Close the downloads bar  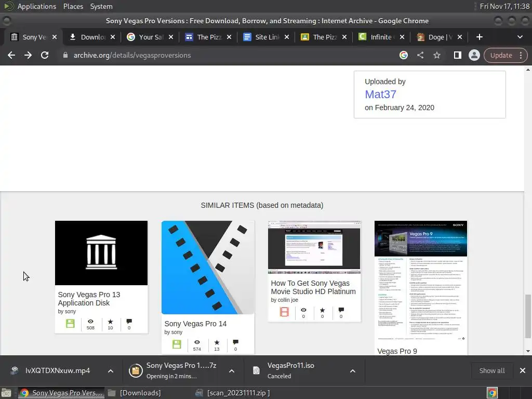pos(523,371)
